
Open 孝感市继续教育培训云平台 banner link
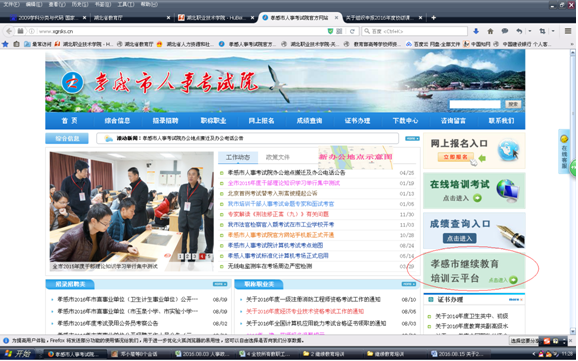[x=474, y=271]
